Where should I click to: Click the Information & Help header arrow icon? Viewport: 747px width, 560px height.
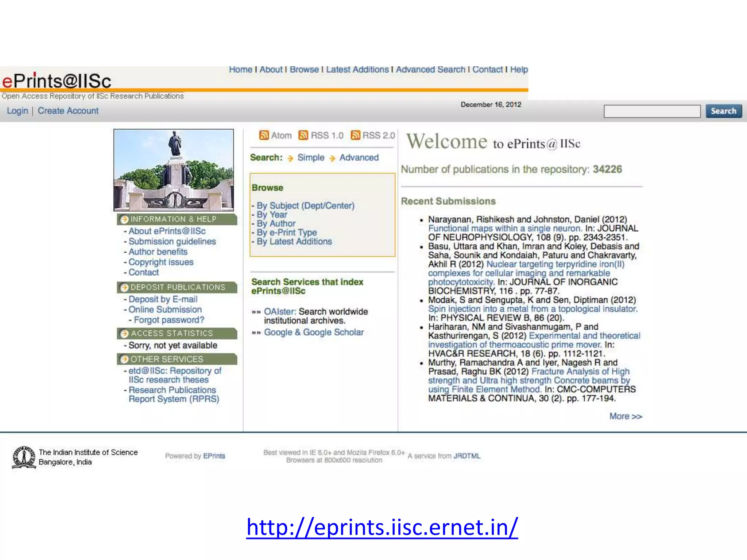pos(124,219)
